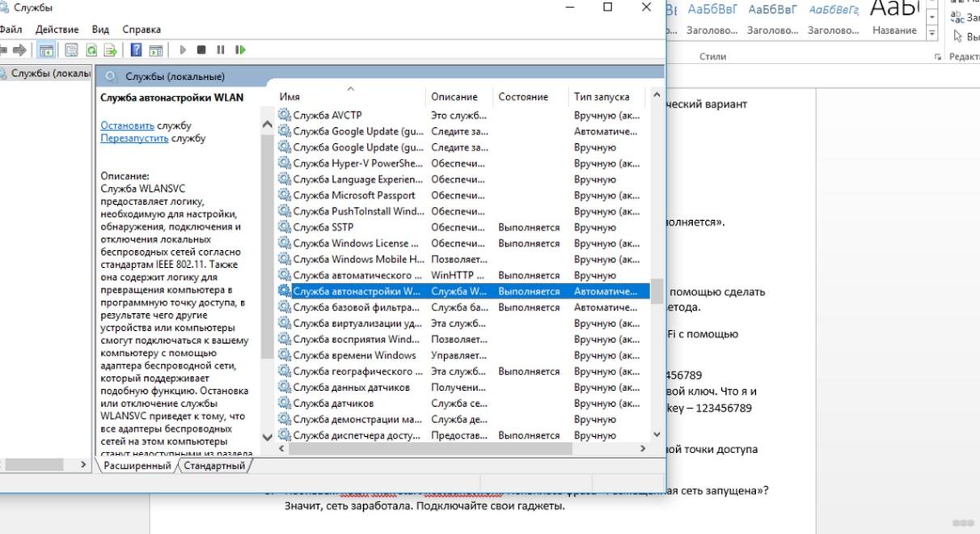
Task: Click the Остановить service link
Action: [127, 125]
